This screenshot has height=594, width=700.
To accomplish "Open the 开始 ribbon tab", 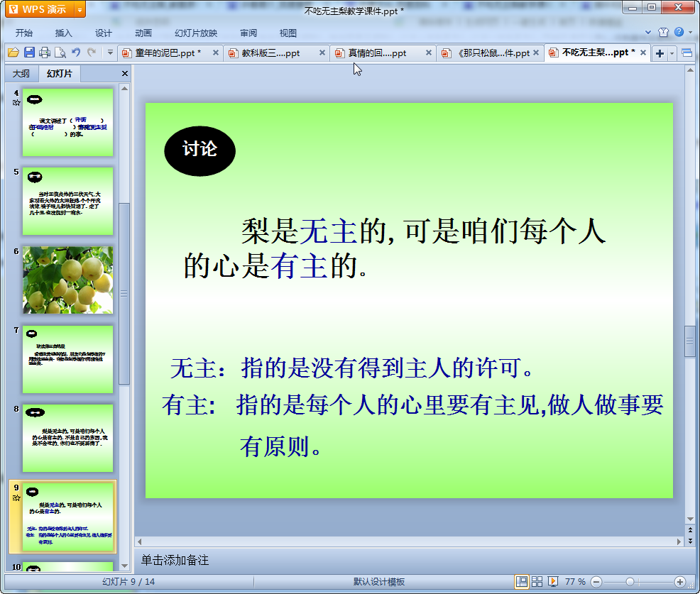I will click(x=23, y=33).
